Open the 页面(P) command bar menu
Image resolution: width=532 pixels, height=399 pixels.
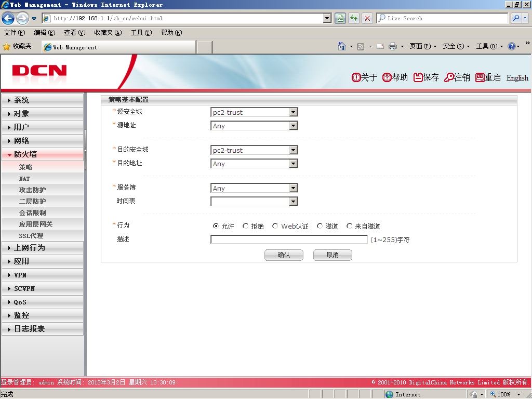(423, 46)
